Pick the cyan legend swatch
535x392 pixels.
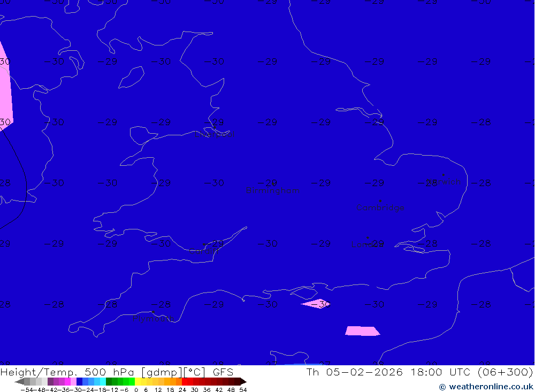(x=103, y=381)
